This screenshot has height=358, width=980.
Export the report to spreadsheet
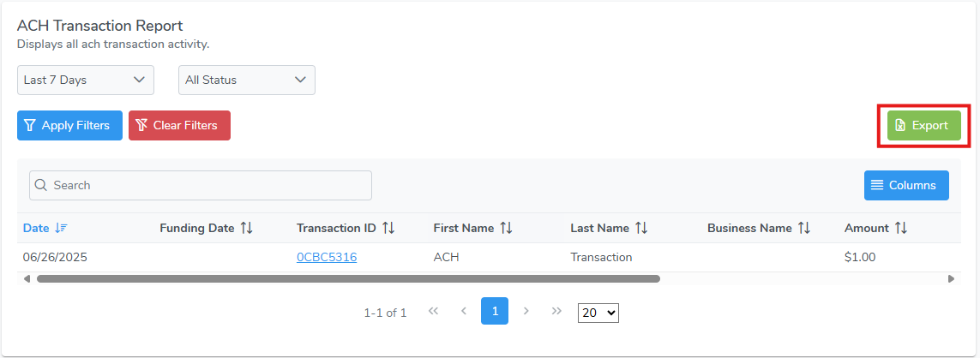click(923, 126)
